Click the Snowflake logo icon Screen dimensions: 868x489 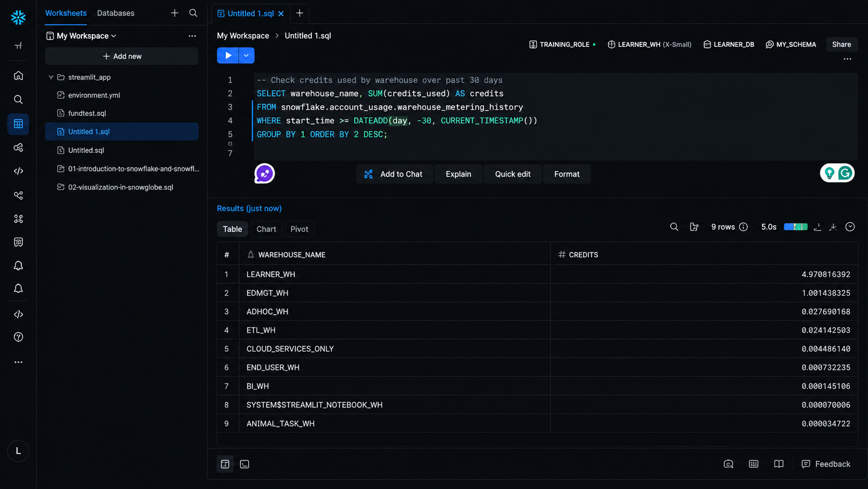[18, 18]
